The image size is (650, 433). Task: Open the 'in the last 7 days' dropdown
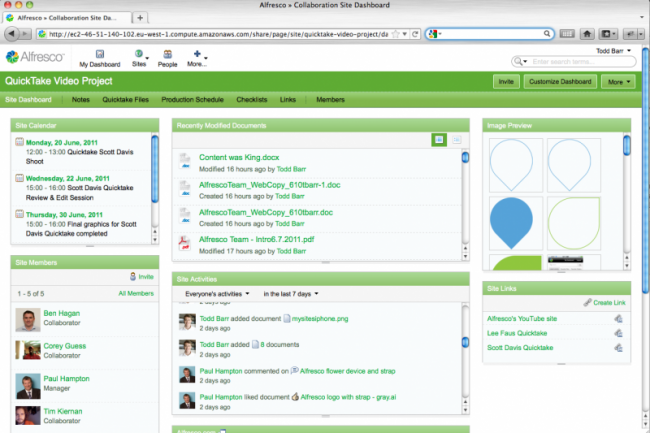(x=291, y=294)
